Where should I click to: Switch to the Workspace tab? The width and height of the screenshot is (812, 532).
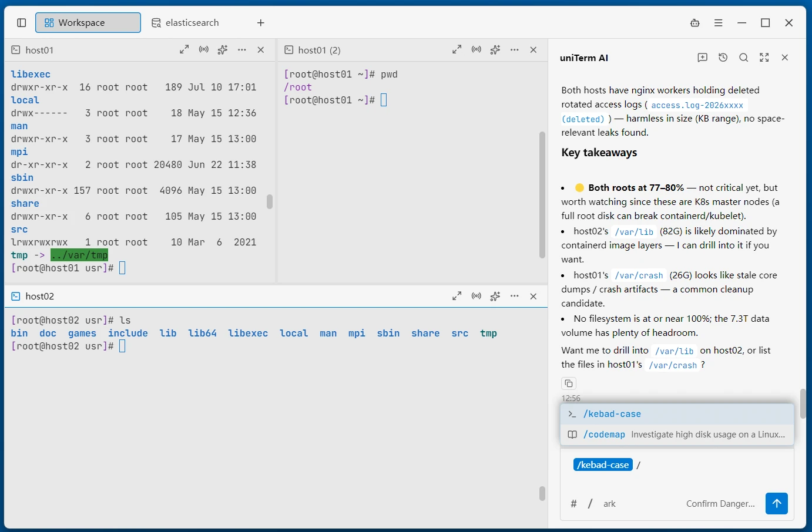[88, 23]
